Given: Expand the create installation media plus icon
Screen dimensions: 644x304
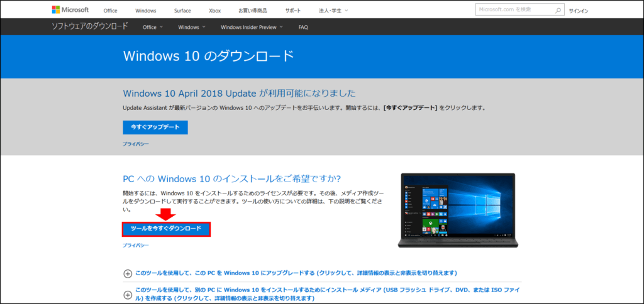Looking at the screenshot, I should (128, 295).
